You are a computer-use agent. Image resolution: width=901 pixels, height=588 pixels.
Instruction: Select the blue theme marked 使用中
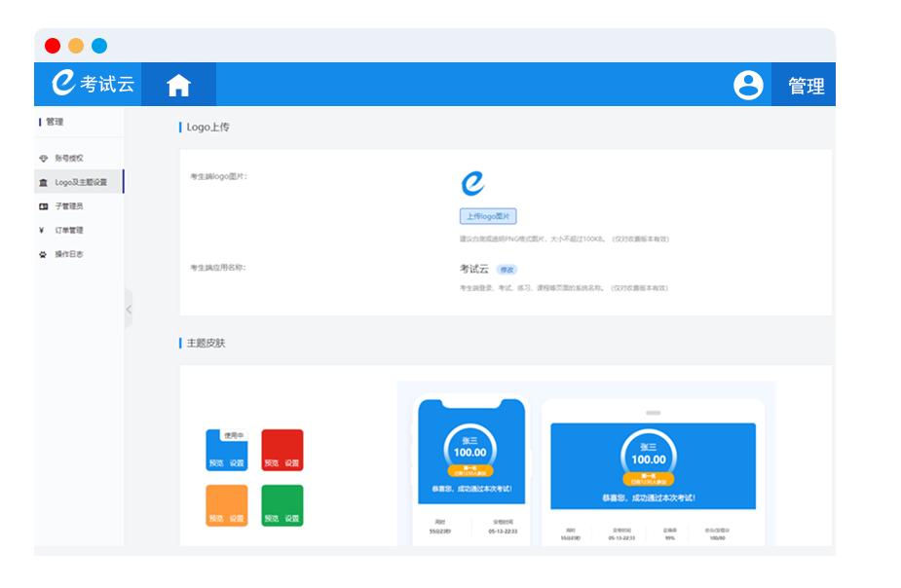[226, 448]
